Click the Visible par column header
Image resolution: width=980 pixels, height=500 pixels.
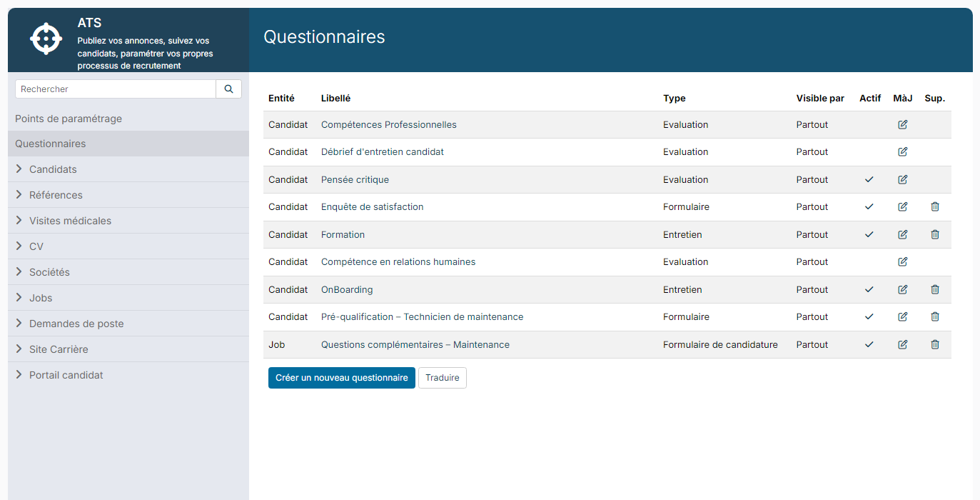(820, 99)
